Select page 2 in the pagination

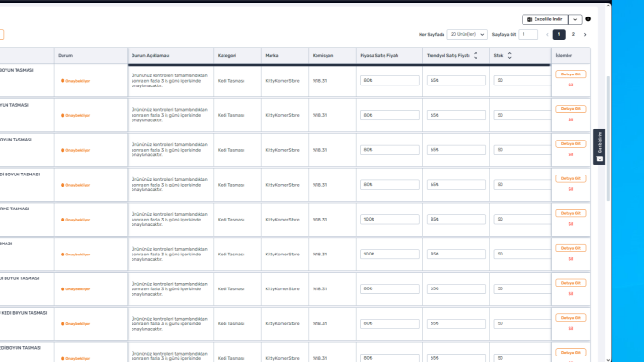[573, 34]
